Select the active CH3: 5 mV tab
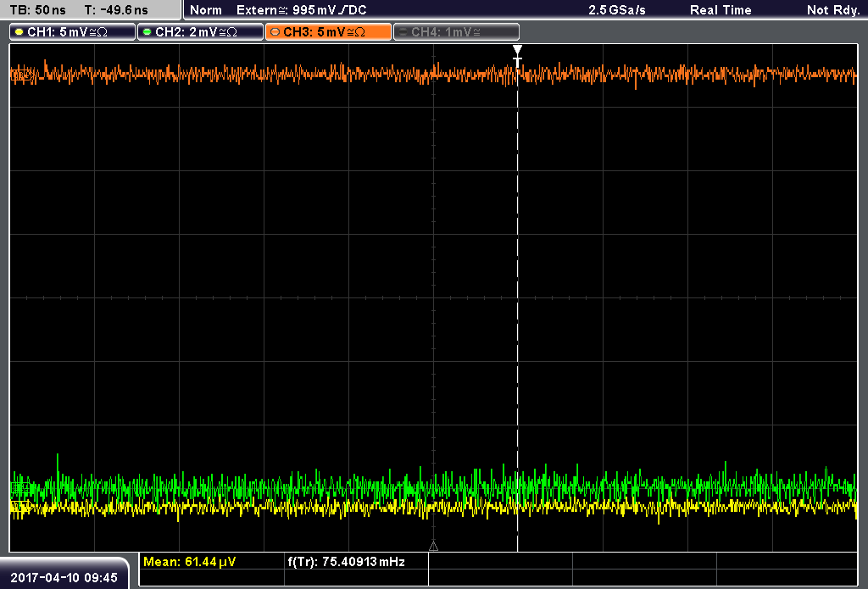The height and width of the screenshot is (589, 868). pos(328,32)
